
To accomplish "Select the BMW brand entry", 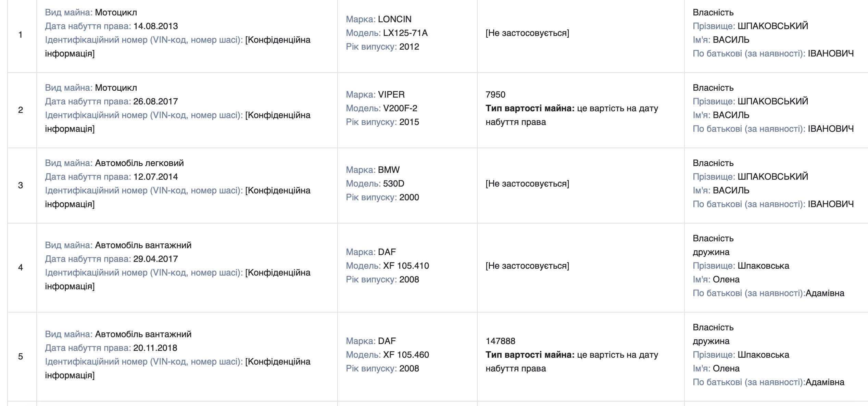I will [x=389, y=170].
